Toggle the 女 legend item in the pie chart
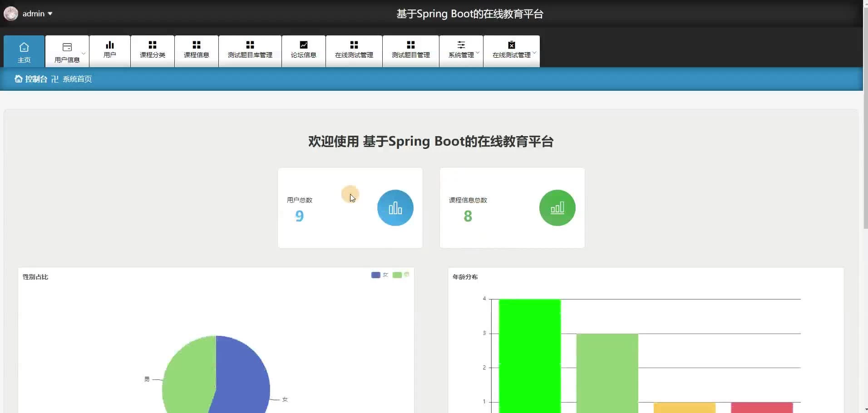The image size is (868, 413). pos(380,275)
